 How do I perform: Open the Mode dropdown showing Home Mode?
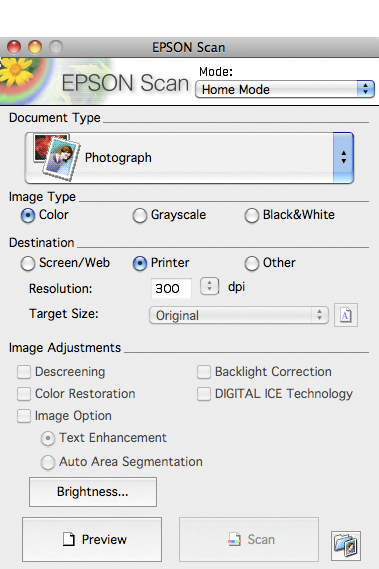point(285,89)
